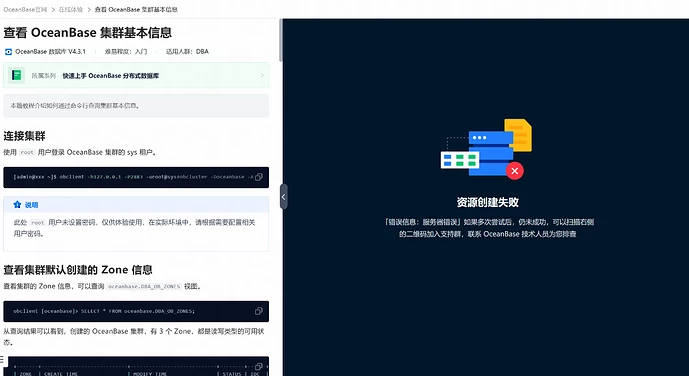Open the OceanBase官网 breadcrumb link

click(25, 9)
